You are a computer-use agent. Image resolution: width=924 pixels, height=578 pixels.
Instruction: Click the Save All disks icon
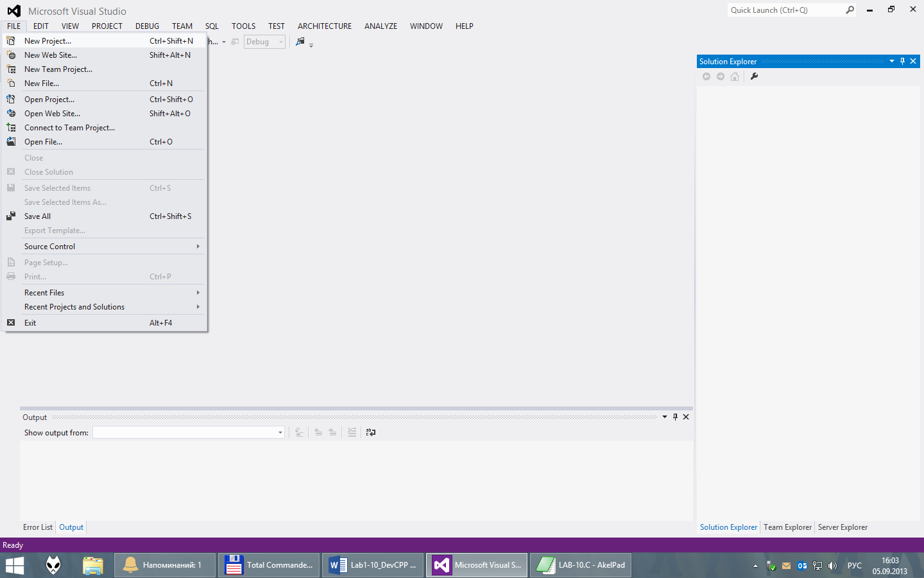click(x=11, y=216)
